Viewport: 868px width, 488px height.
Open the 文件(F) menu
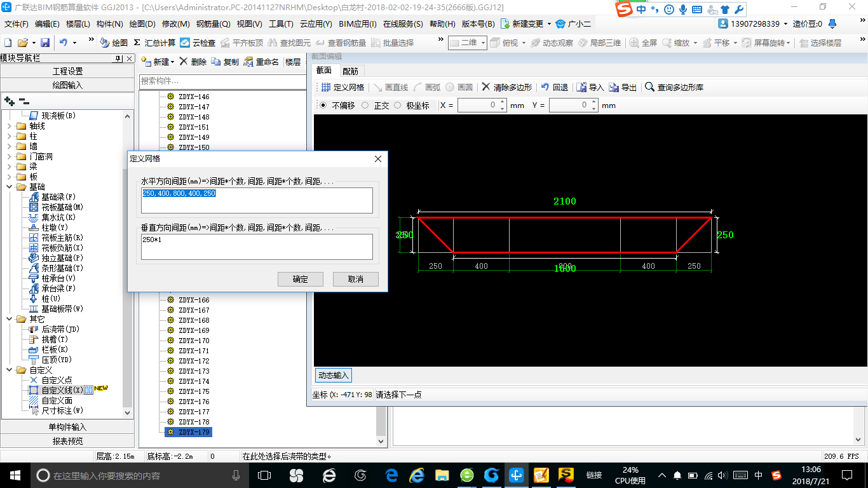pos(17,24)
